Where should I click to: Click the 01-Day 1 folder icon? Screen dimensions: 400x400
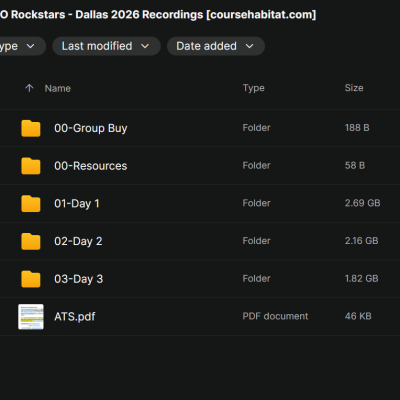click(31, 203)
